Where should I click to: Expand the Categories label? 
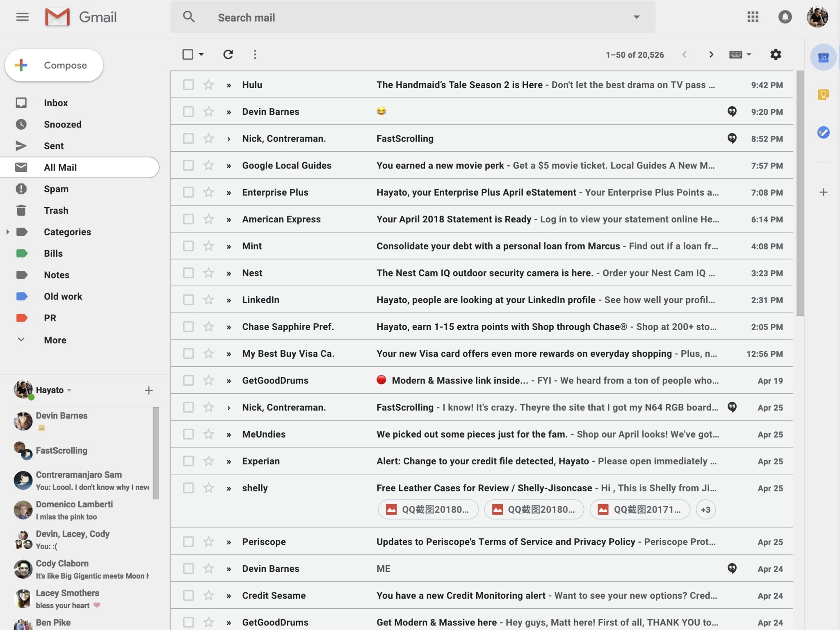coord(8,232)
